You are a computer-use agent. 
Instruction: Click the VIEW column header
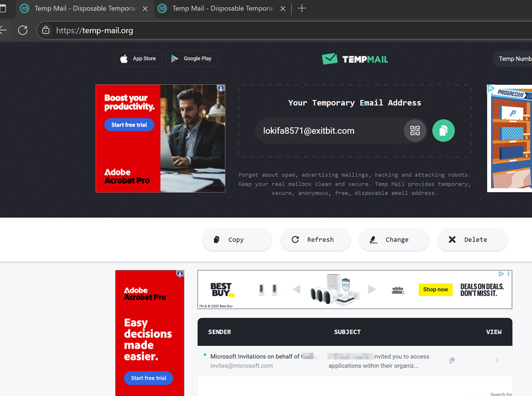tap(494, 332)
